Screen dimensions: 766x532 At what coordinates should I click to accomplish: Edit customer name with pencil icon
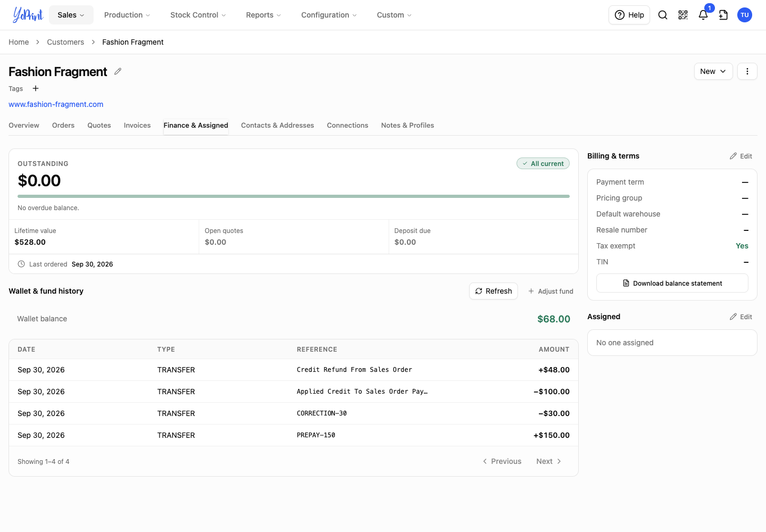[x=118, y=71]
